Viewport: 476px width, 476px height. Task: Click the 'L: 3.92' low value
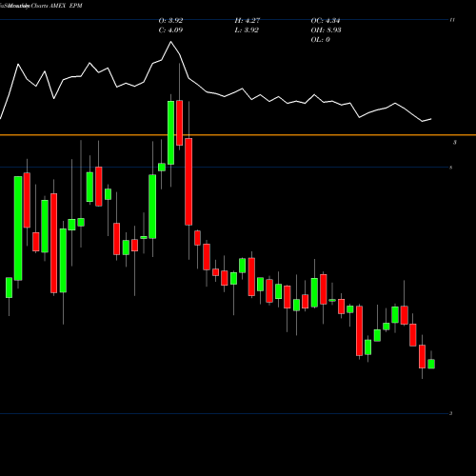click(247, 30)
